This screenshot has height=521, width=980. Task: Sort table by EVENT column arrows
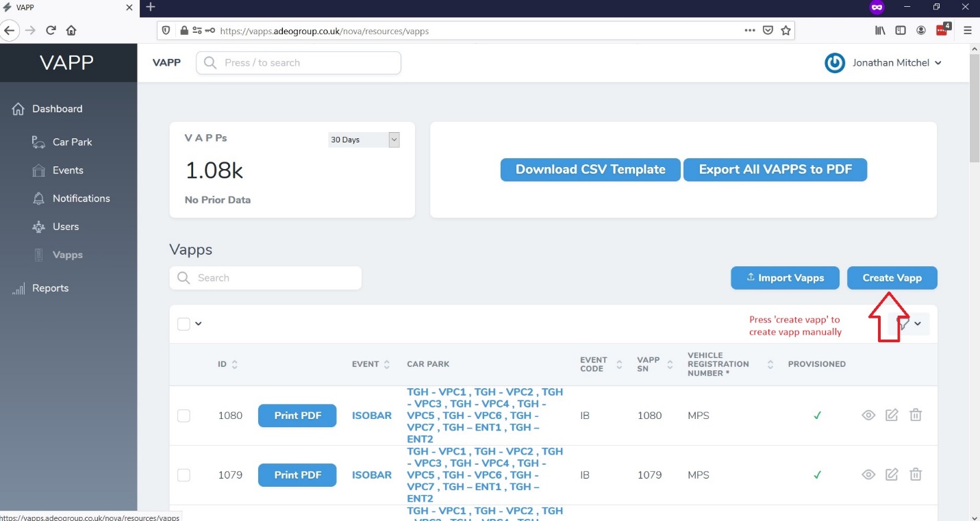[x=387, y=364]
